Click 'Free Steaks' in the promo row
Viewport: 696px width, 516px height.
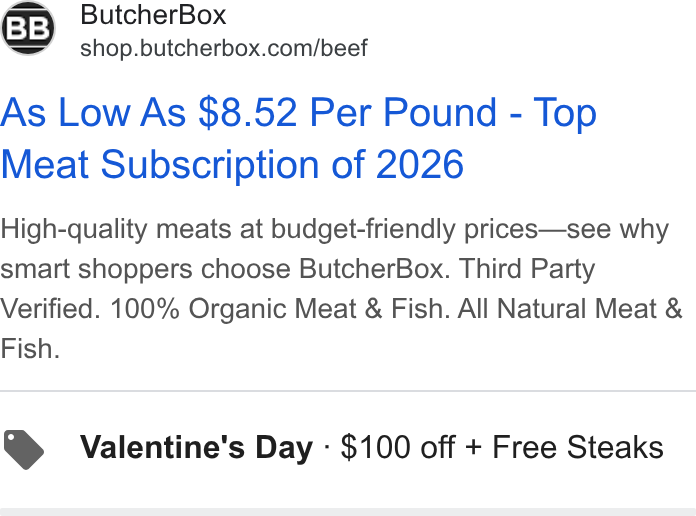pyautogui.click(x=578, y=447)
